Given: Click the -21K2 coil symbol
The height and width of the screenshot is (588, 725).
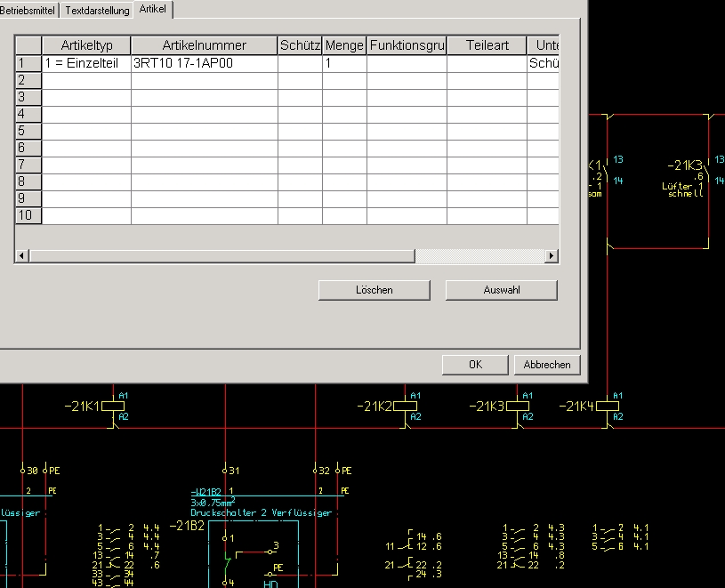Looking at the screenshot, I should pos(405,406).
